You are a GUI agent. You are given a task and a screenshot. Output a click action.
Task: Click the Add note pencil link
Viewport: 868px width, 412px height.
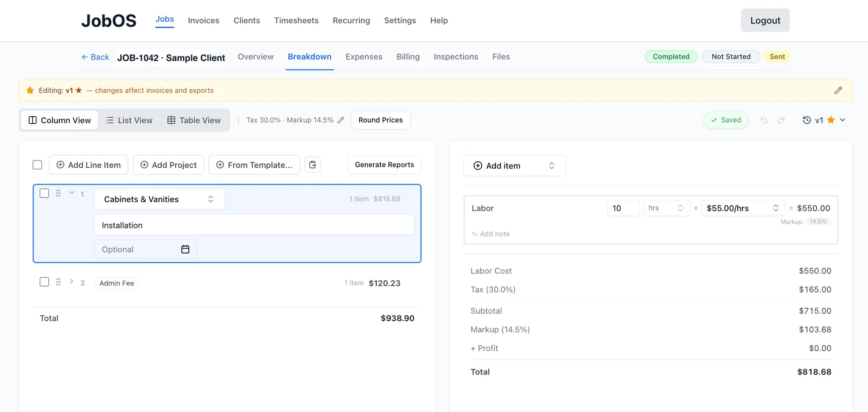click(491, 234)
